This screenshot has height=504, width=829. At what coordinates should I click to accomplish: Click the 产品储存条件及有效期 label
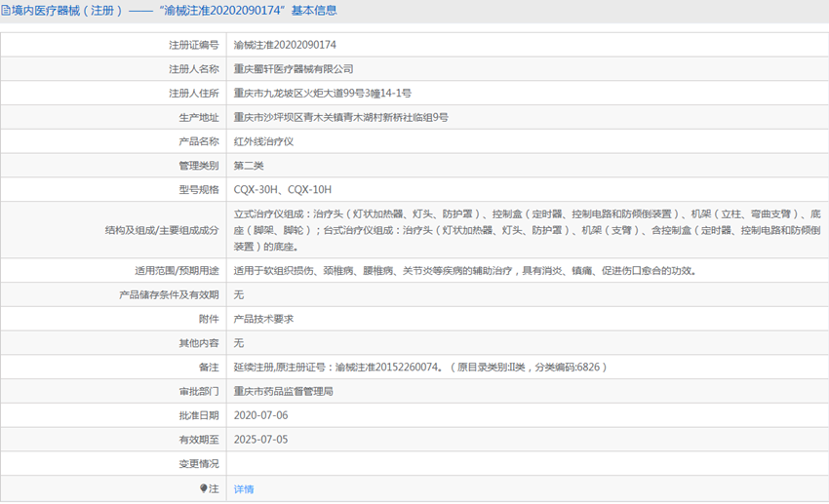click(x=169, y=294)
